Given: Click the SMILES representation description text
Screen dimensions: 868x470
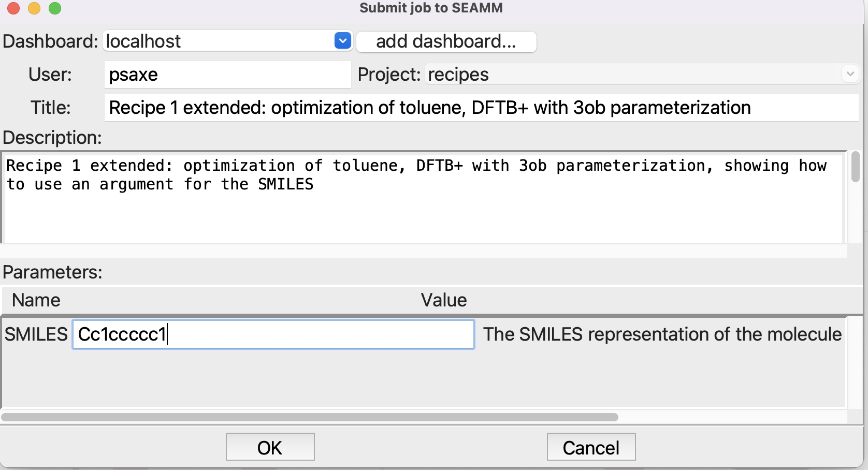Looking at the screenshot, I should point(662,334).
